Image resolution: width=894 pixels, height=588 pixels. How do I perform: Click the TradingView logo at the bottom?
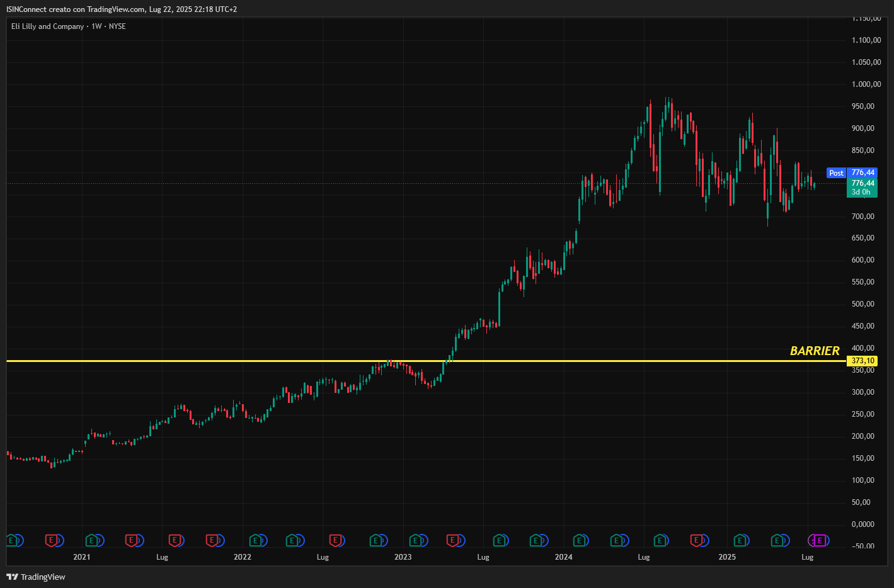pyautogui.click(x=36, y=577)
